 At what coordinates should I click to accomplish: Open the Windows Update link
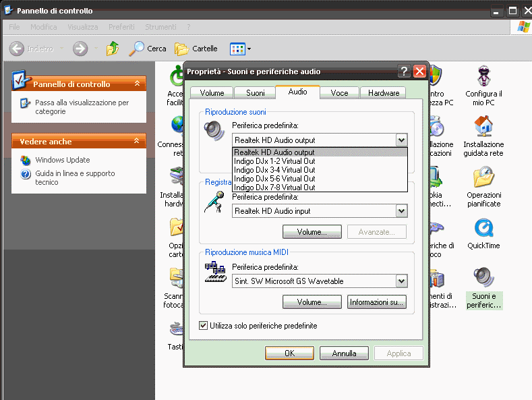(x=63, y=160)
